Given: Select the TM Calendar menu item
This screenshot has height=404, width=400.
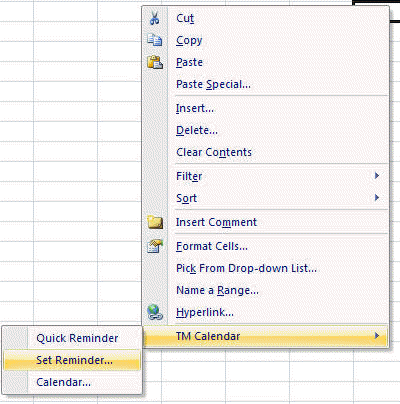Looking at the screenshot, I should 265,336.
